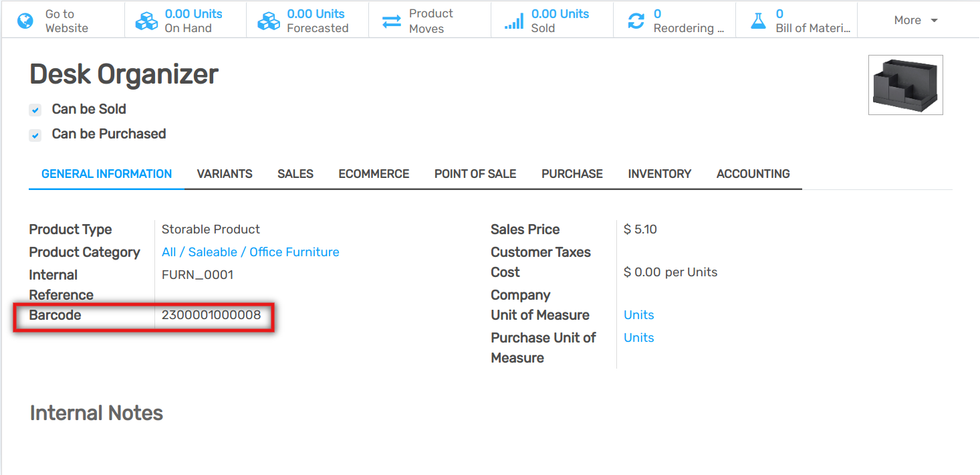Open the Inventory tab

coord(659,174)
